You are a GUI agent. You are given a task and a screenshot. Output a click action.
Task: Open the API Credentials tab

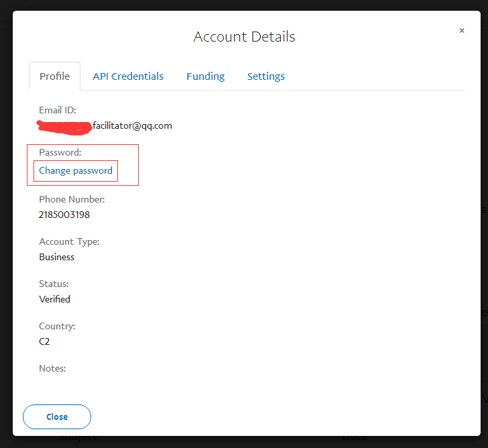click(x=128, y=76)
